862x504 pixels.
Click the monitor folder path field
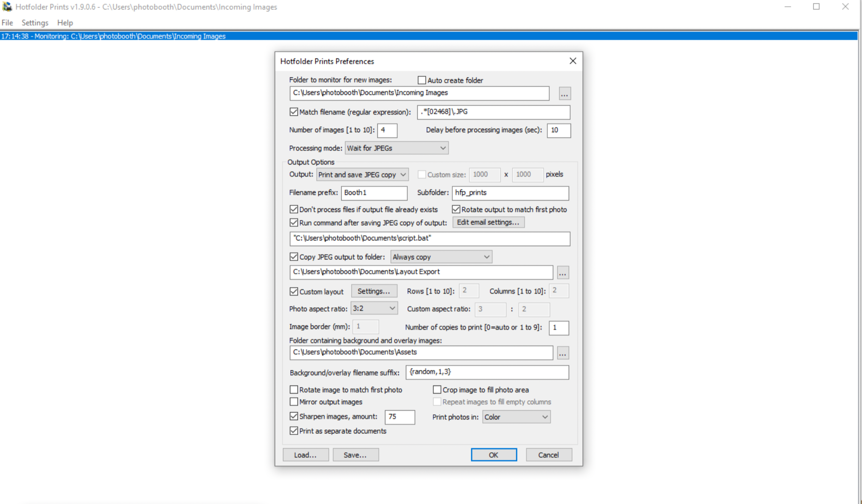419,93
